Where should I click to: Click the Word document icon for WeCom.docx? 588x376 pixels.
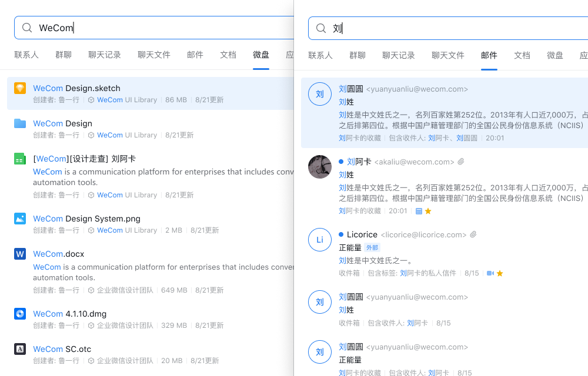[x=20, y=254]
